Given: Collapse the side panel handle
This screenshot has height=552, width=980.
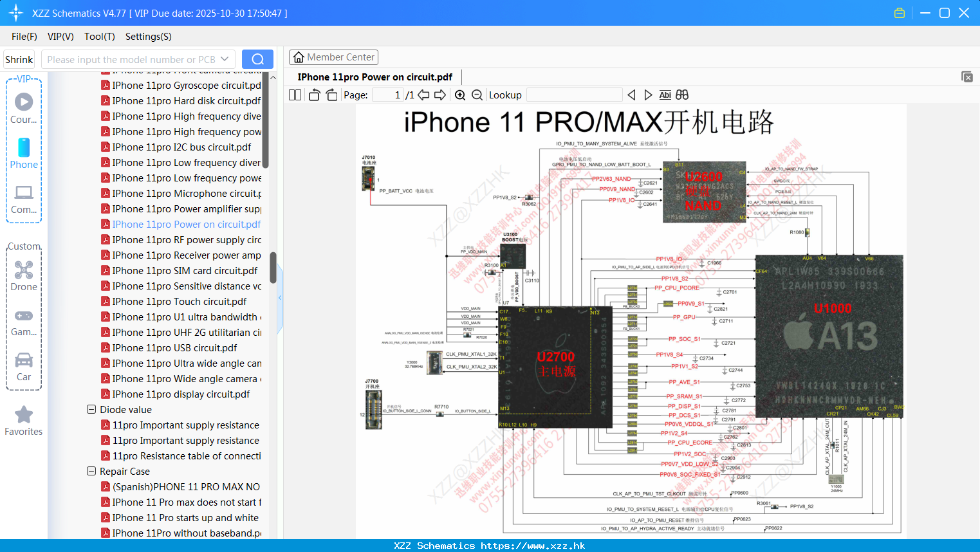Looking at the screenshot, I should pos(280,297).
